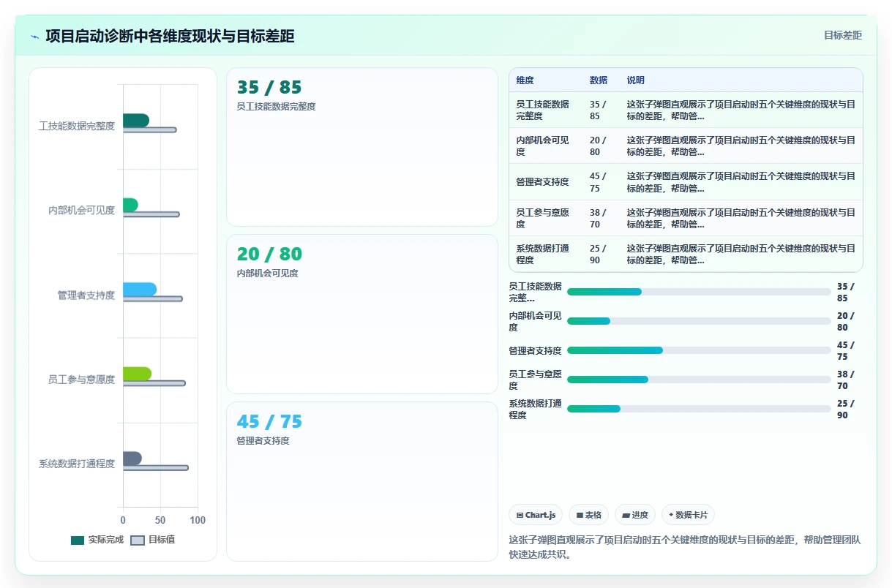Click the 进度 chip
Viewport: 892px width, 588px height.
tap(634, 515)
